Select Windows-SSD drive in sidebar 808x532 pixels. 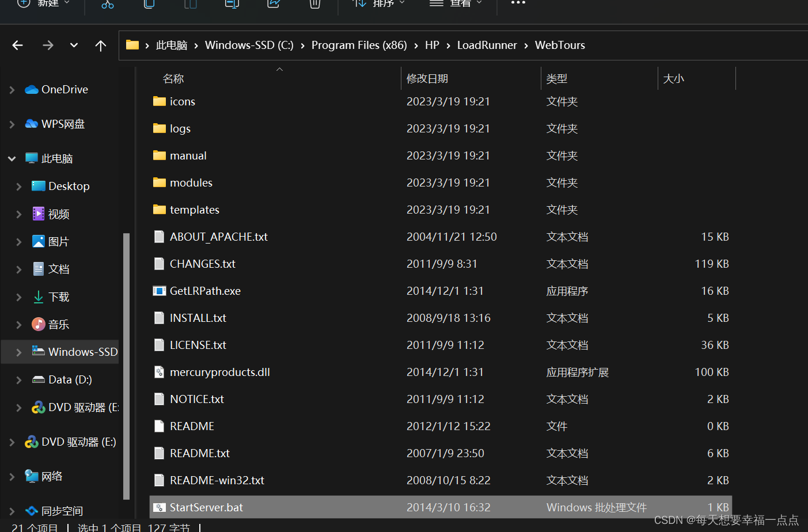pos(60,352)
